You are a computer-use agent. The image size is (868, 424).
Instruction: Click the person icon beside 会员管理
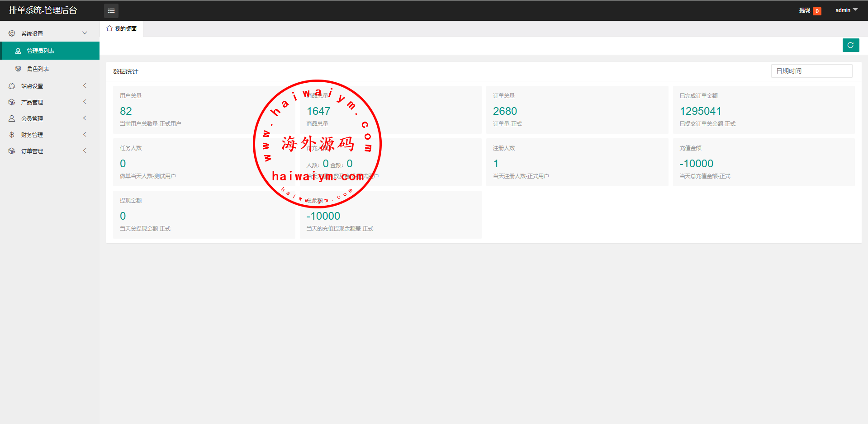[x=12, y=118]
